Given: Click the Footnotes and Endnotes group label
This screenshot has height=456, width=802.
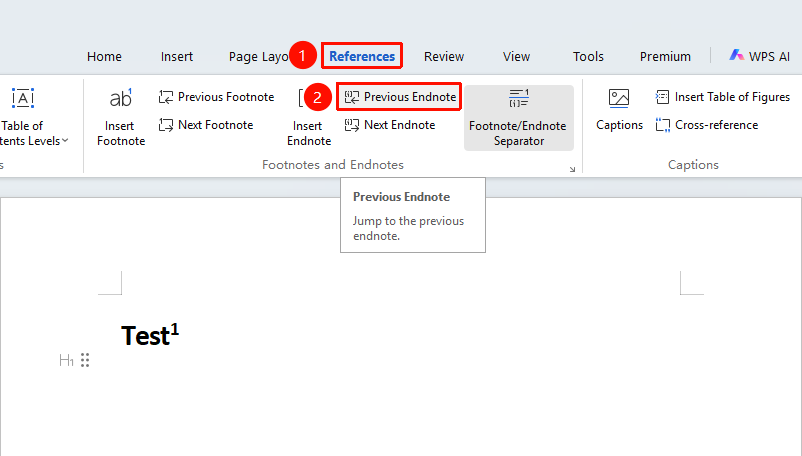Looking at the screenshot, I should point(333,165).
